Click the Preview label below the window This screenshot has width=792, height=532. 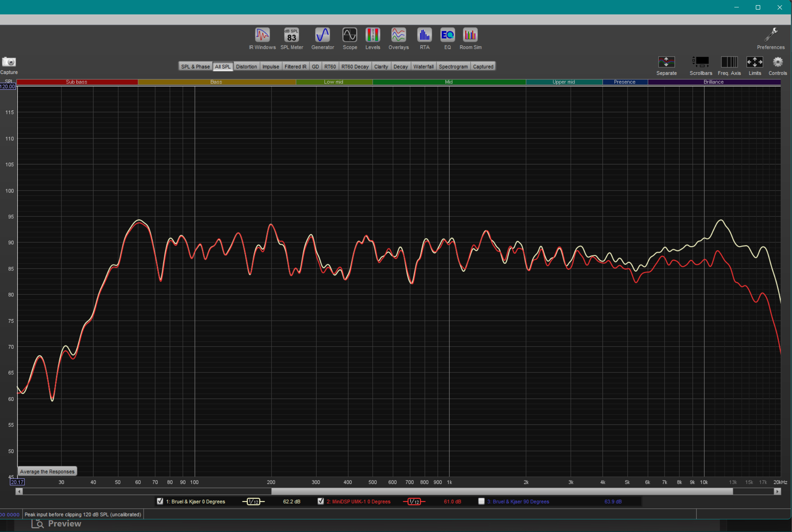click(65, 524)
